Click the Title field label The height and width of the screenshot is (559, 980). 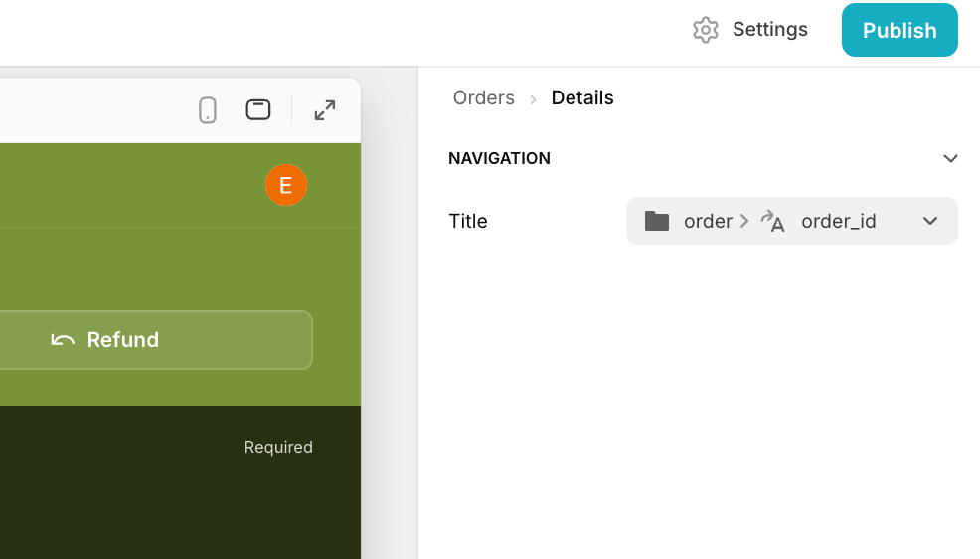(468, 222)
